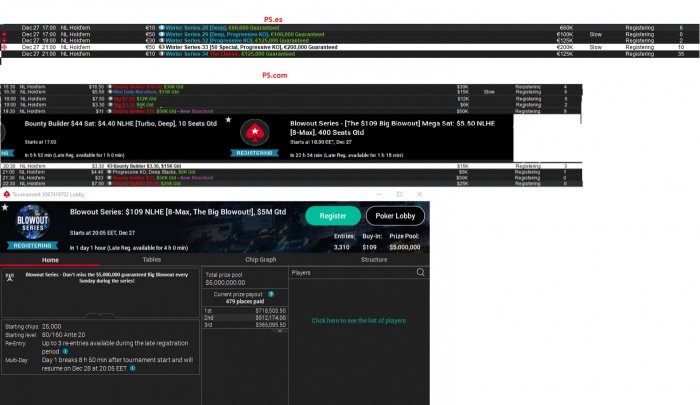700x405 pixels.
Task: Open info icon next to Current prize payout
Action: tap(271, 294)
